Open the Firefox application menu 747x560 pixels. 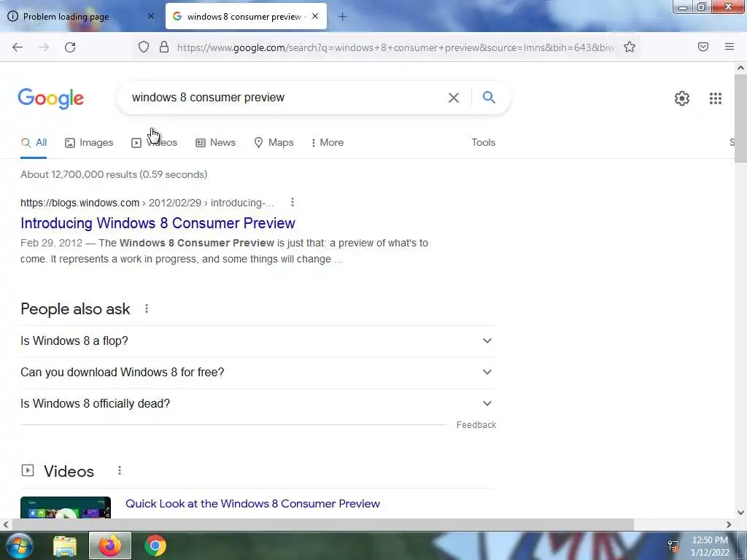pos(729,47)
